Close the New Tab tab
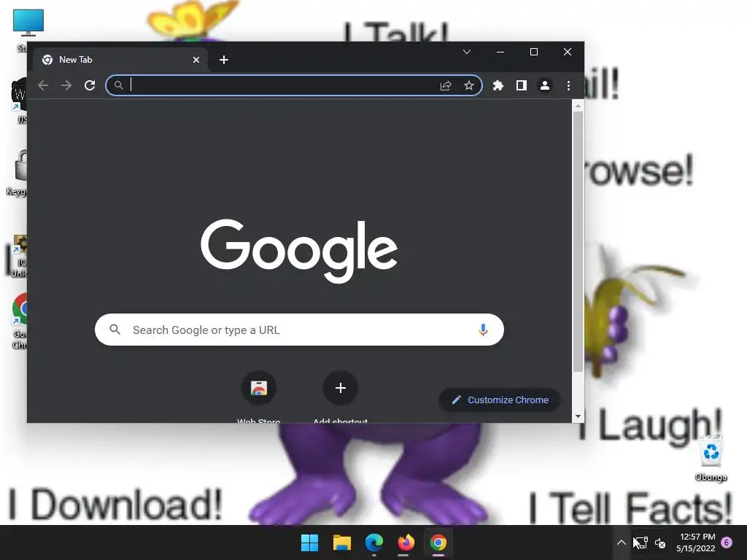Viewport: 747px width, 560px height. click(196, 60)
